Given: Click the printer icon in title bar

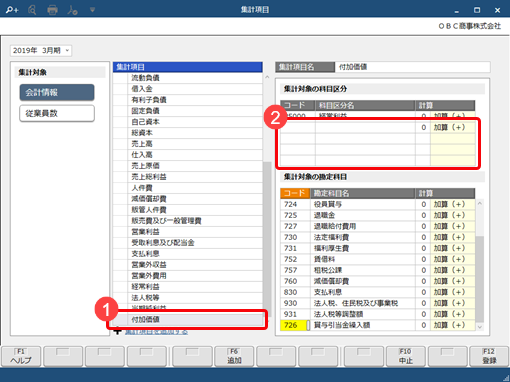Looking at the screenshot, I should point(52,10).
